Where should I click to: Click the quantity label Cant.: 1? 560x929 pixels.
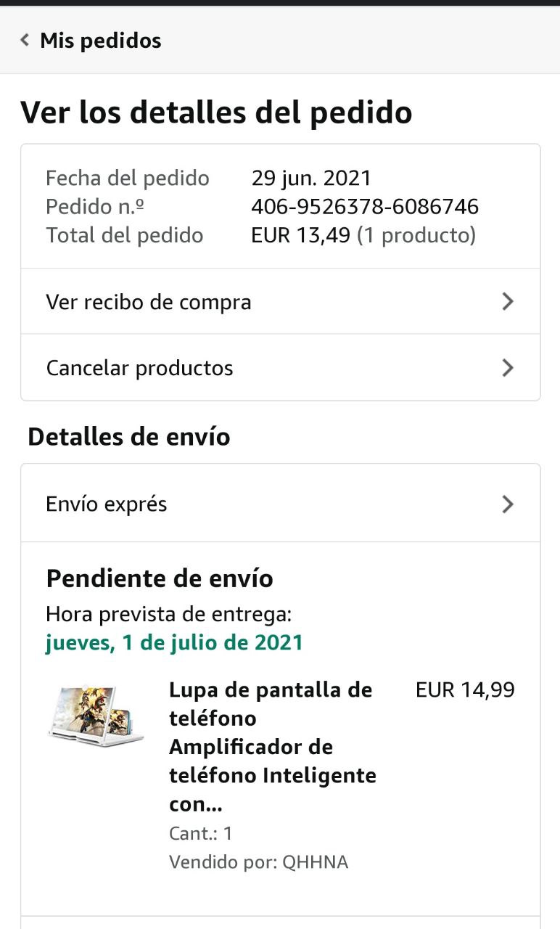point(201,833)
